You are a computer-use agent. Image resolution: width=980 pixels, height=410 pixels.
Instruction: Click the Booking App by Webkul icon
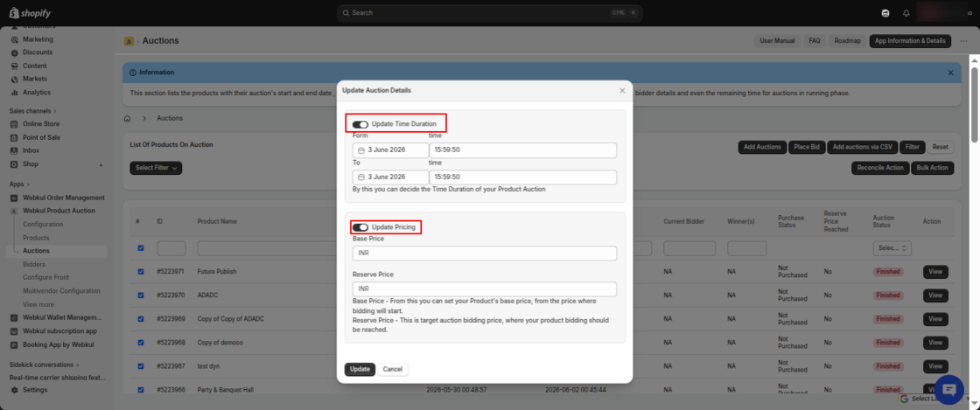[14, 344]
